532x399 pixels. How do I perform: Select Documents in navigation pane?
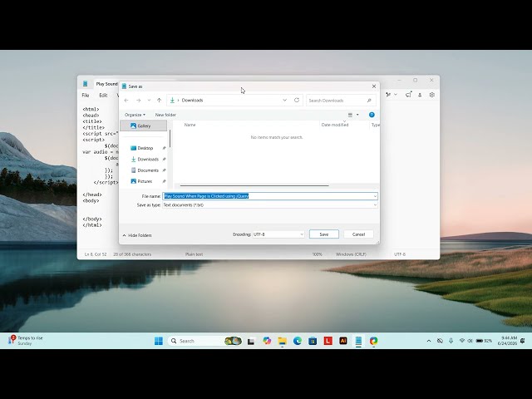coord(148,170)
